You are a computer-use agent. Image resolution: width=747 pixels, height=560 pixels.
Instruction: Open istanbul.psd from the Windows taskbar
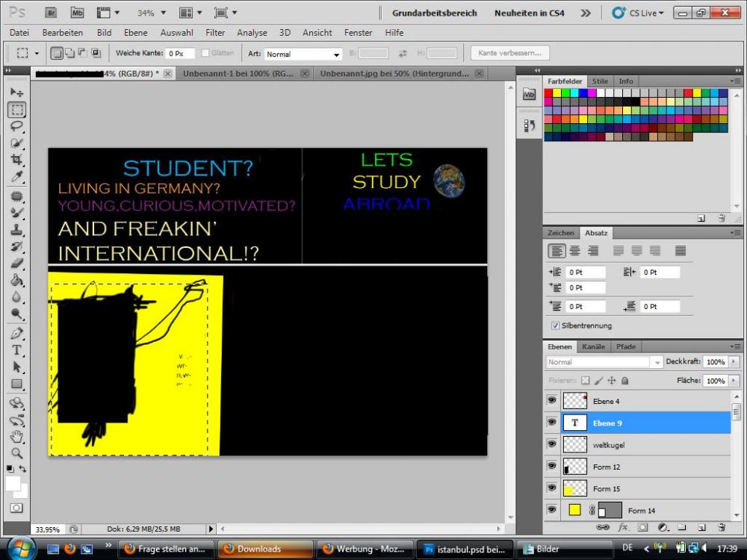coord(464,549)
